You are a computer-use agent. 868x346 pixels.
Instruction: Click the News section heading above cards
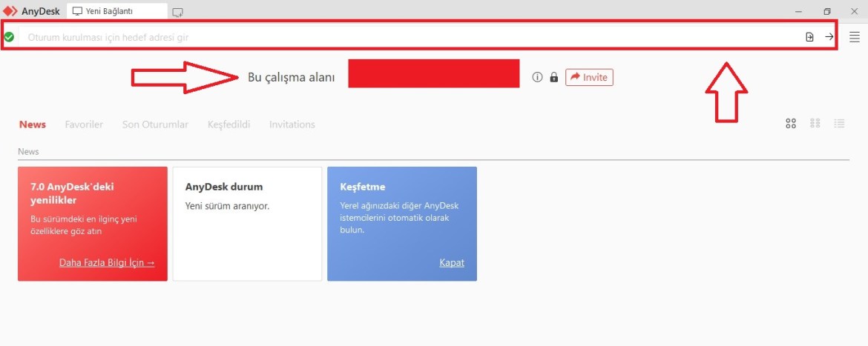(x=28, y=151)
